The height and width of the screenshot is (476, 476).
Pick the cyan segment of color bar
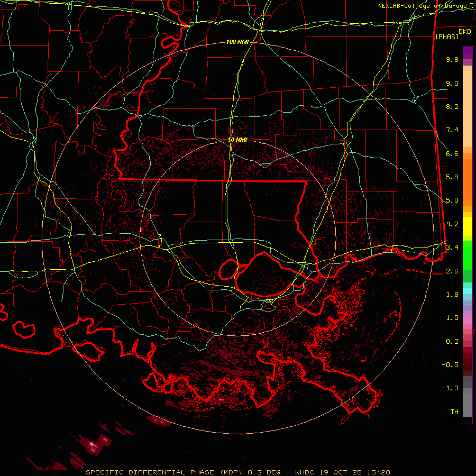(x=467, y=291)
